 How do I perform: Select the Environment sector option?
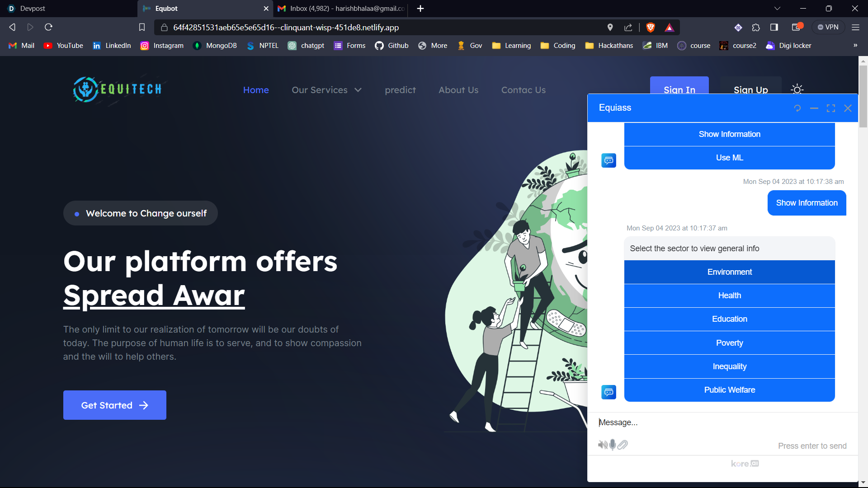(x=729, y=272)
